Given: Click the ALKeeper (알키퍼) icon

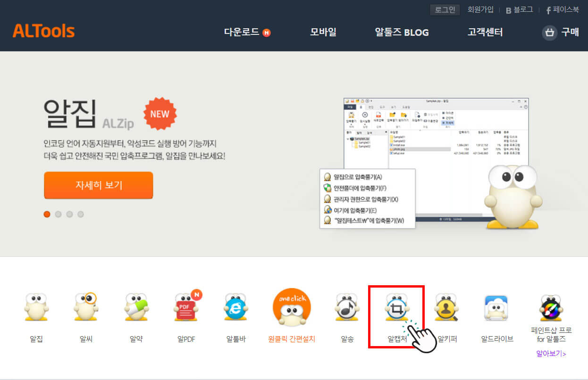Looking at the screenshot, I should pos(446,309).
